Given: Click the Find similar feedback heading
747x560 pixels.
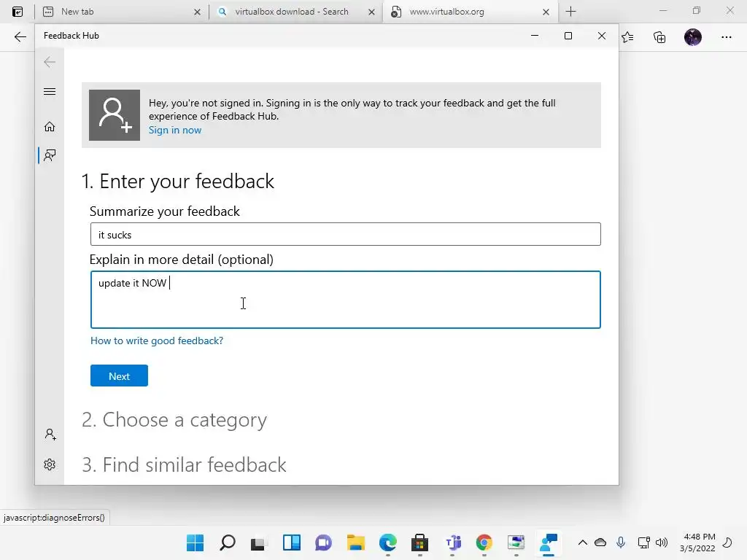Looking at the screenshot, I should 184,464.
